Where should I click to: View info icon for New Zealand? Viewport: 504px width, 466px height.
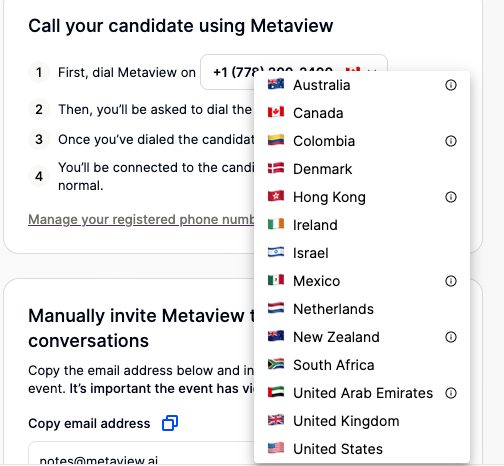[x=451, y=337]
